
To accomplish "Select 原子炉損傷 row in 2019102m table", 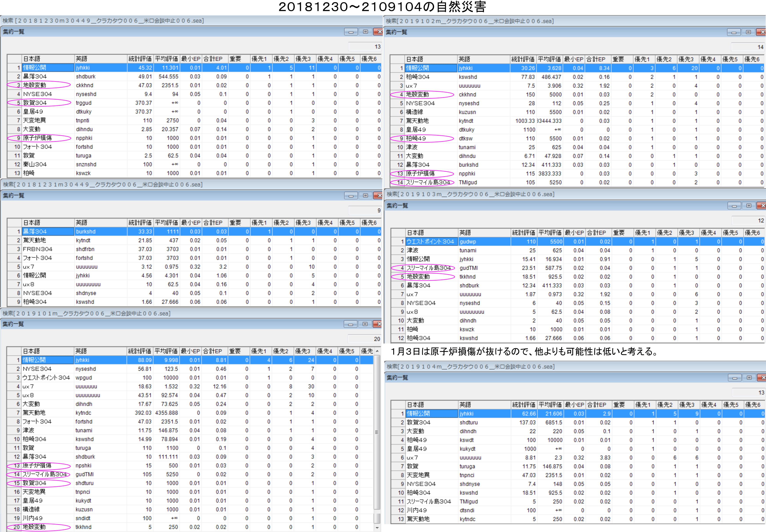I will 420,174.
